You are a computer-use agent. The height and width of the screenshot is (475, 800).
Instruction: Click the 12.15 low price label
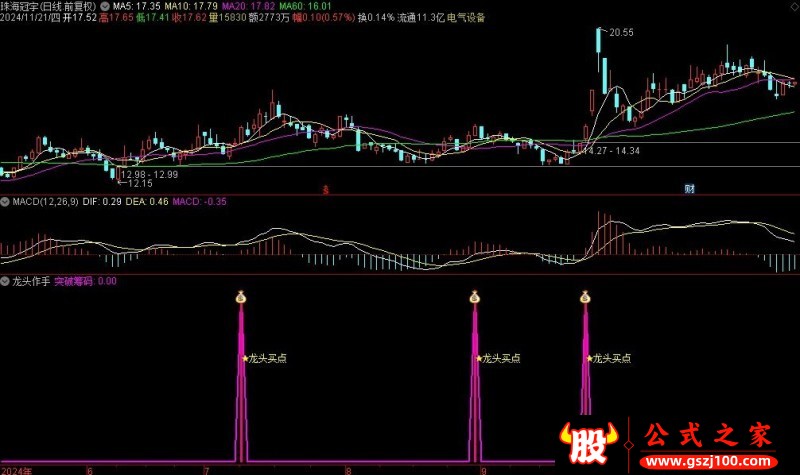coord(140,184)
